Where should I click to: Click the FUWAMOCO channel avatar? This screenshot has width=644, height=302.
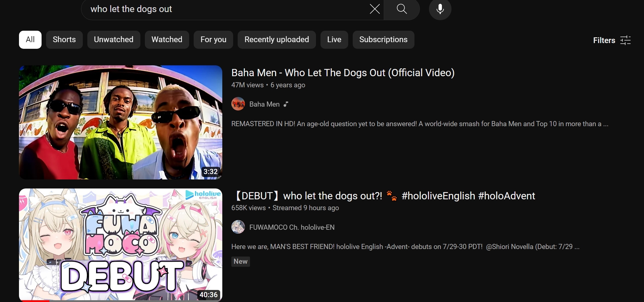pyautogui.click(x=238, y=227)
